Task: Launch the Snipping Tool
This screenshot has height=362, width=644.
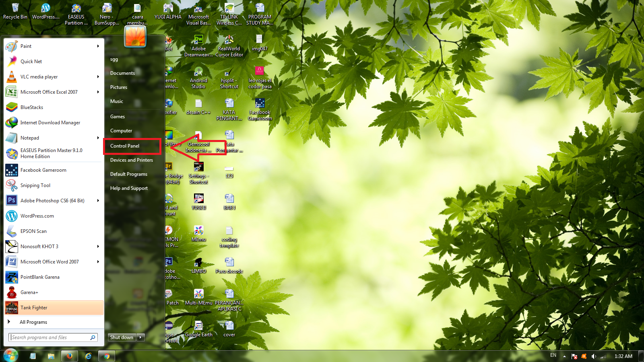Action: 54,185
